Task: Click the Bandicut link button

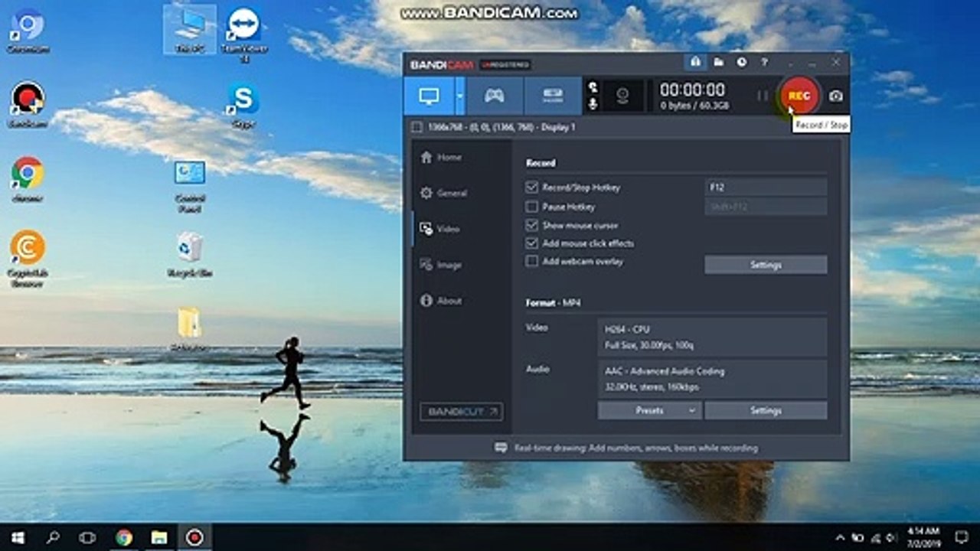Action: point(462,412)
